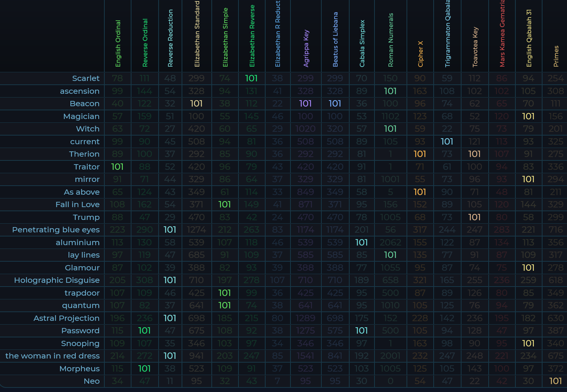Open the phrase the woman in red dress
This screenshot has height=392, width=567.
click(x=52, y=356)
